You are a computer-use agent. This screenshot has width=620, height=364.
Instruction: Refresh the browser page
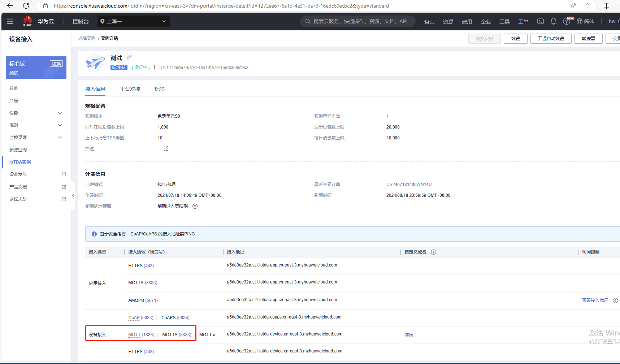(x=26, y=6)
